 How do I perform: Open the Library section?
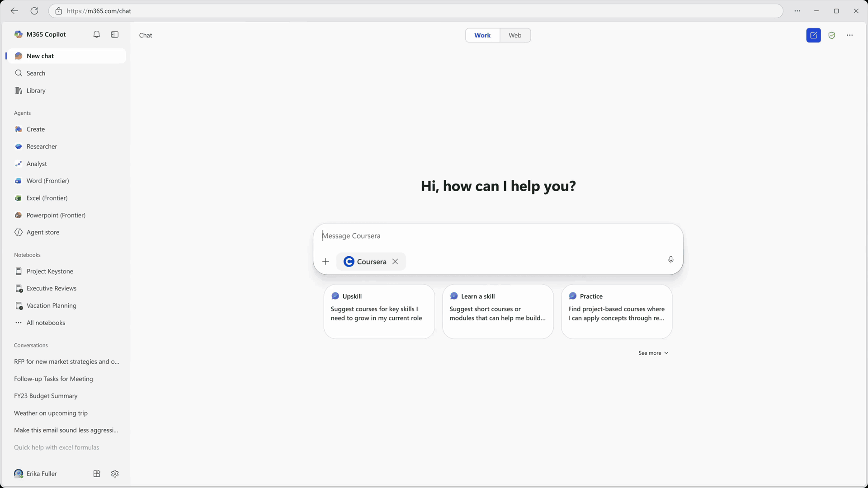click(36, 90)
